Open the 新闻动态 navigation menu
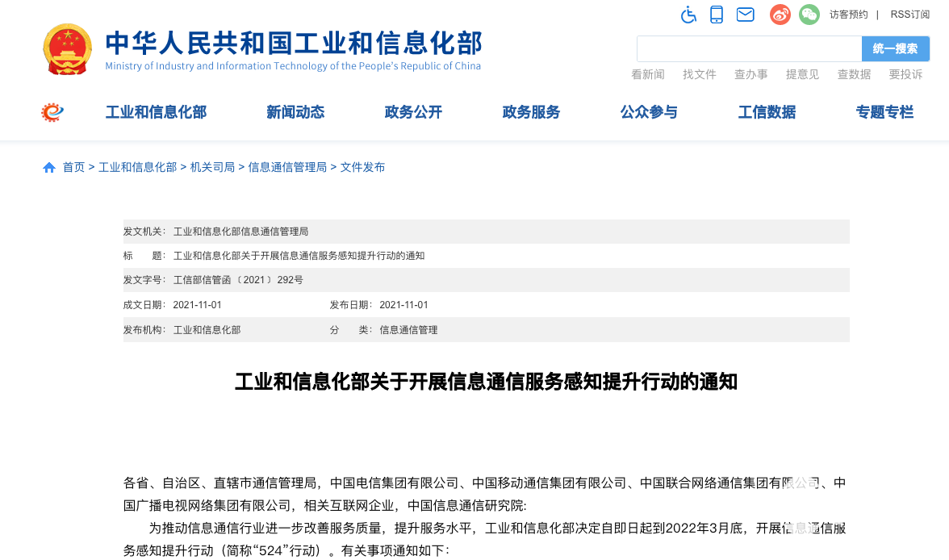Viewport: 949px width, 560px height. point(295,112)
